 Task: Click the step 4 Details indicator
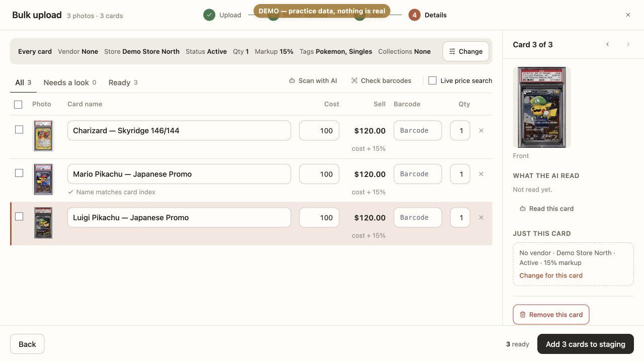tap(415, 15)
